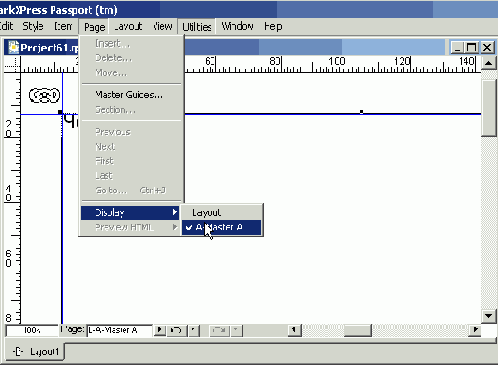Viewport: 498px width, 365px height.
Task: Click the Undo button in status bar
Action: pyautogui.click(x=176, y=330)
